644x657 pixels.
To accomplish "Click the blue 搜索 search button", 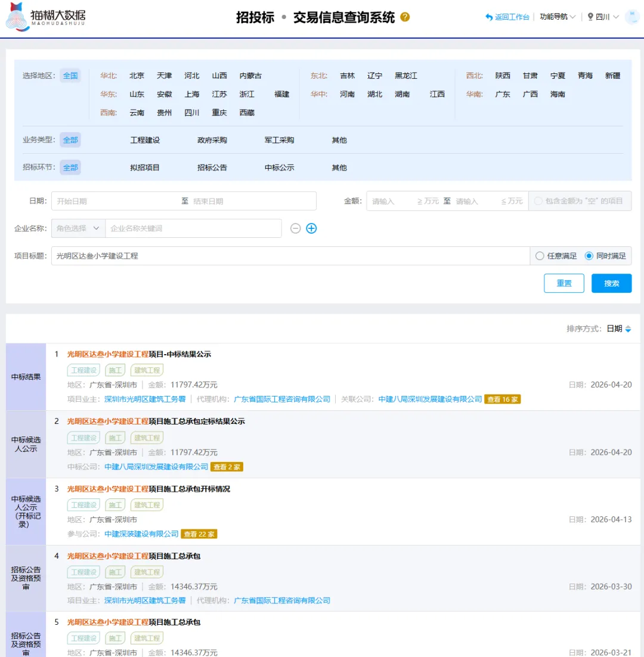I will tap(611, 283).
